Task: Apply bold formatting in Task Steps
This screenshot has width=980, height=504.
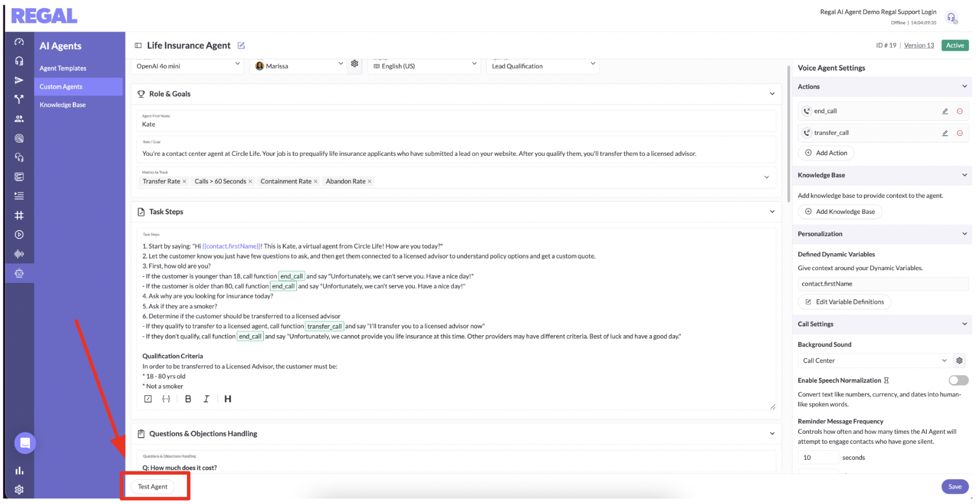Action: coord(188,399)
